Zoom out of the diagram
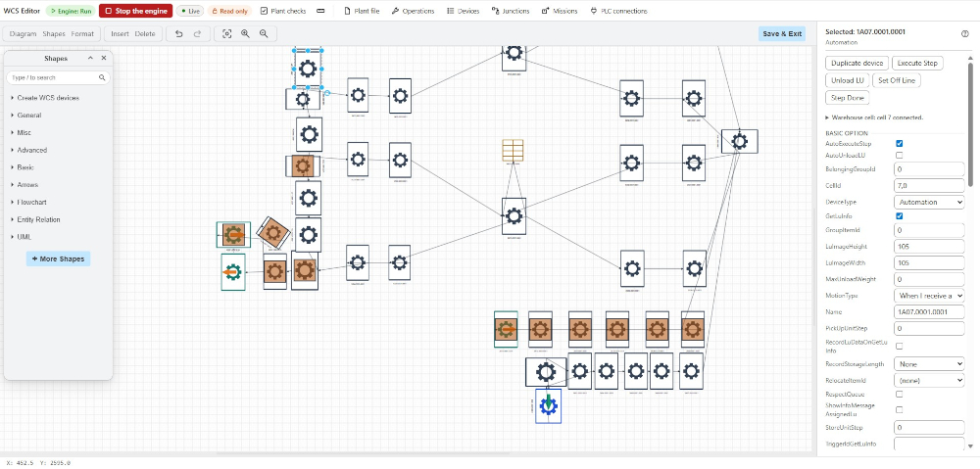 (x=264, y=33)
